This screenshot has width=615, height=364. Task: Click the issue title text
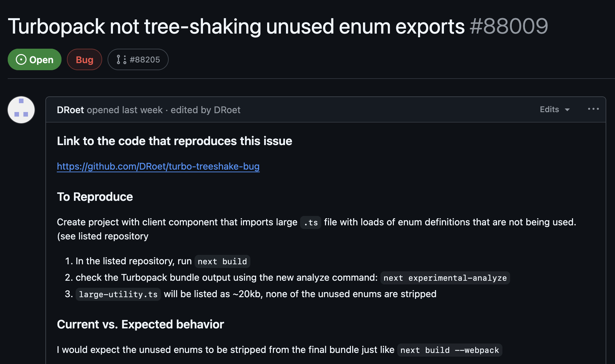(x=236, y=27)
